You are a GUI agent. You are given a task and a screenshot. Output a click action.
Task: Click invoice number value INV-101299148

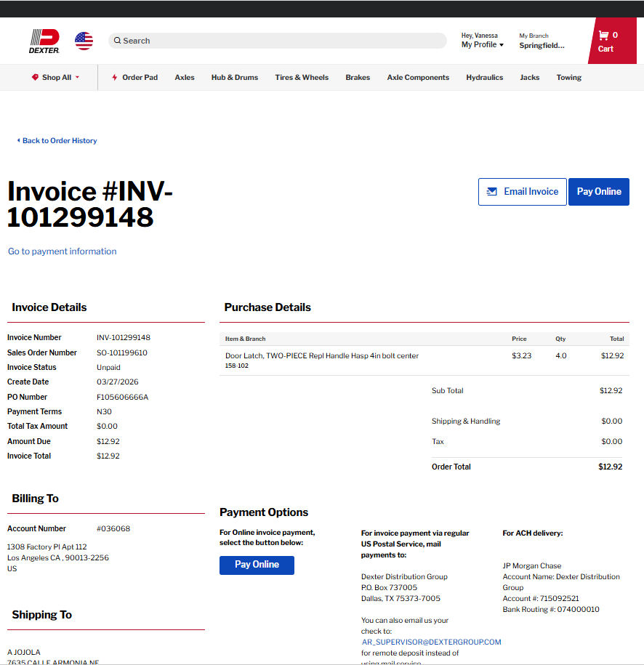click(124, 338)
